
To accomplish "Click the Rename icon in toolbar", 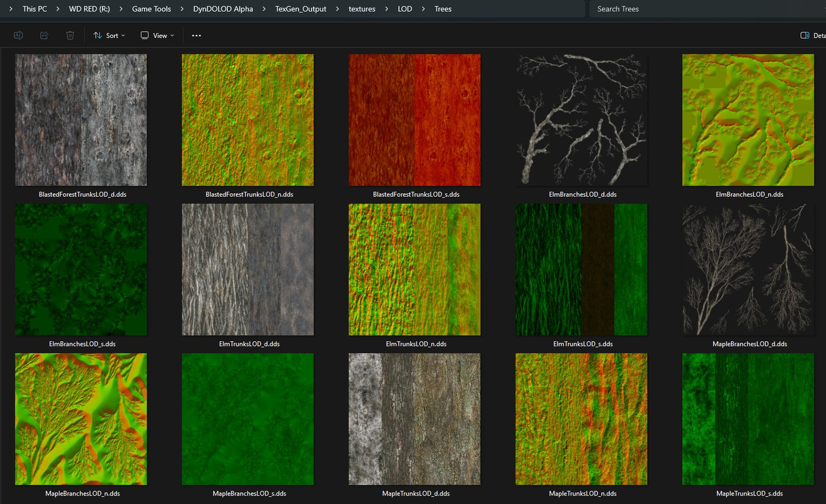I will [18, 35].
